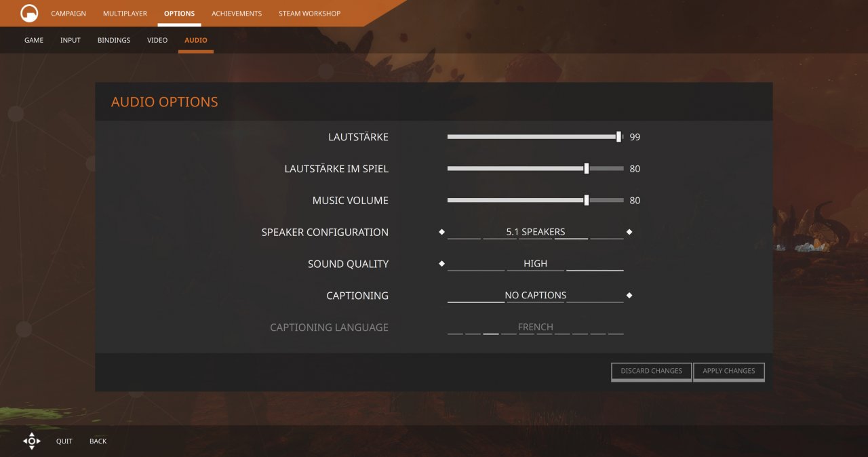Click the Music Volume slider handle

(x=587, y=201)
